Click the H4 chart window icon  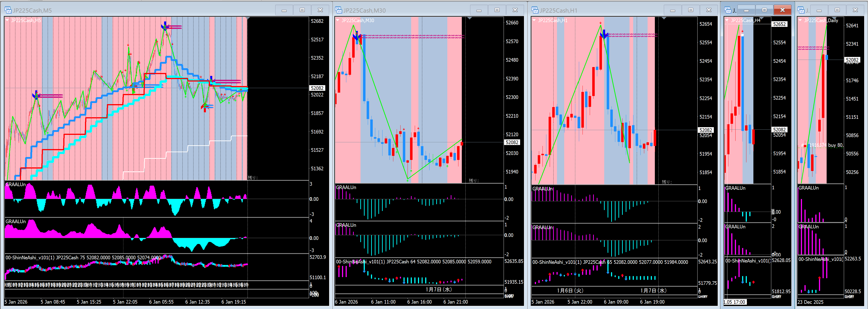pyautogui.click(x=727, y=10)
